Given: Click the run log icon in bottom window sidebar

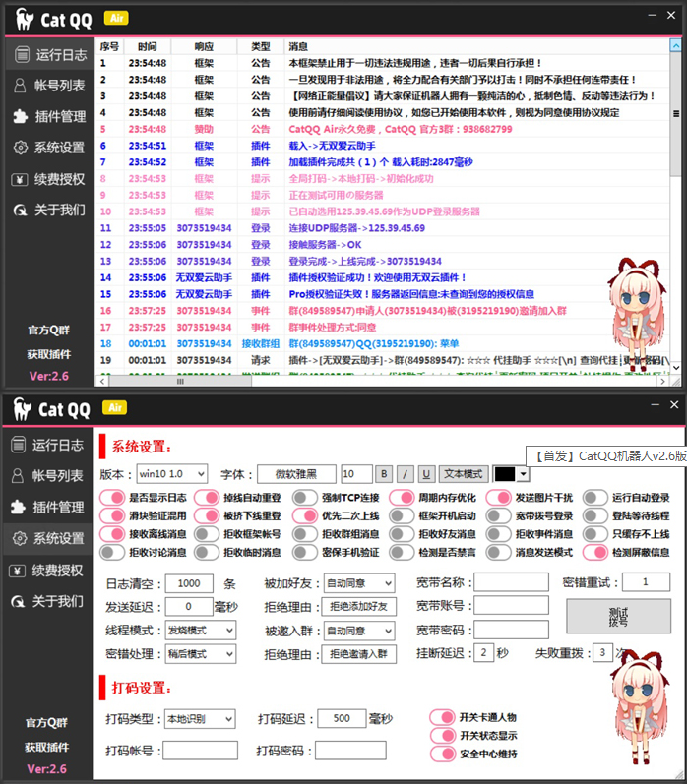Looking at the screenshot, I should (x=19, y=445).
